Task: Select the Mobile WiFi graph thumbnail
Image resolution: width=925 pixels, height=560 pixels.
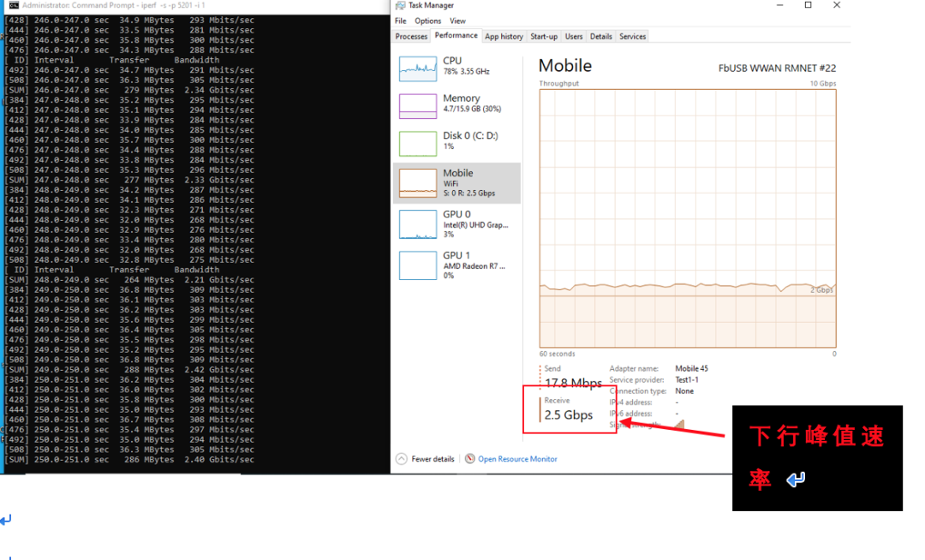Action: tap(418, 182)
